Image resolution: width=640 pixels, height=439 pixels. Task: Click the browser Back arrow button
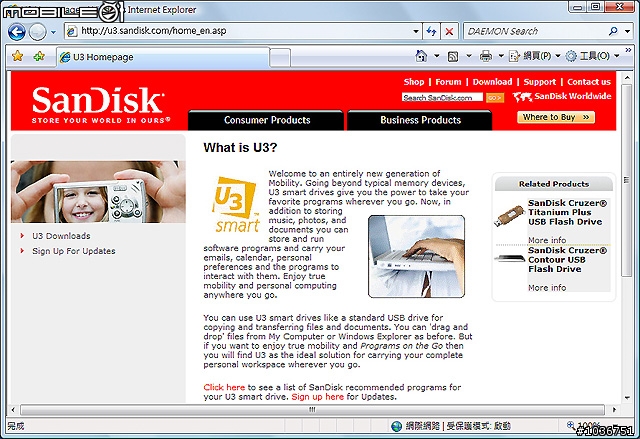17,31
